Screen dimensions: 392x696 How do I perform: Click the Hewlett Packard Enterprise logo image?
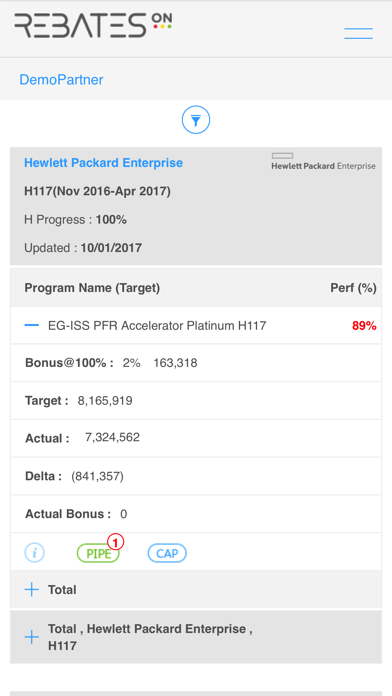[x=324, y=162]
